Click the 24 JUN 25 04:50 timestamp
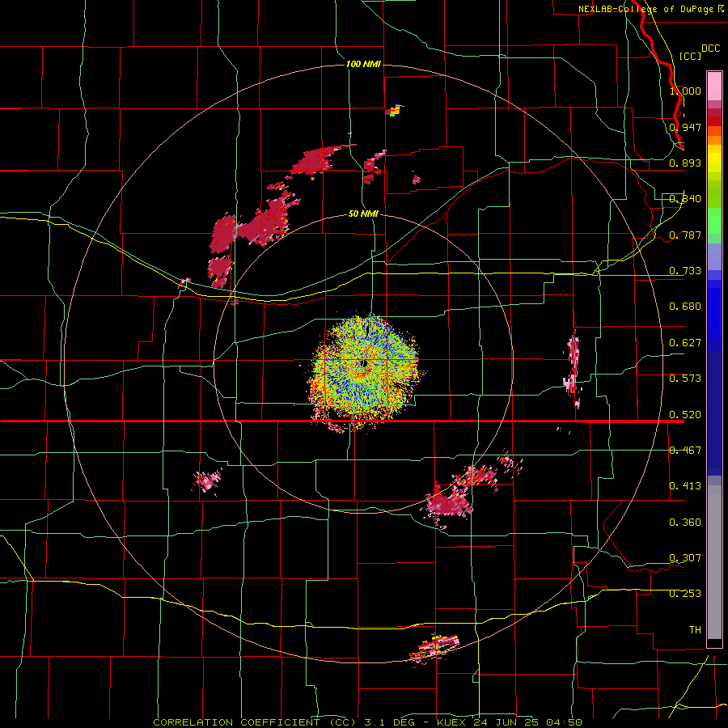This screenshot has height=728, width=728. tap(528, 722)
